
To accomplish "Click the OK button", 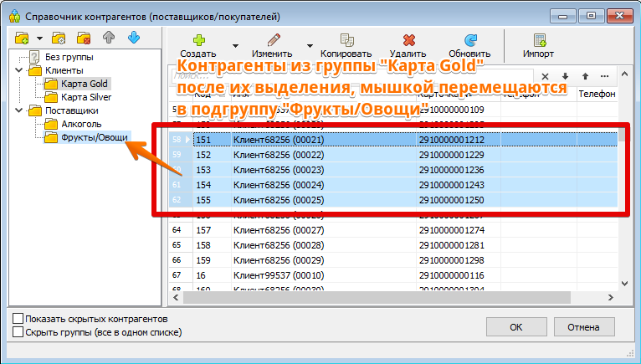I will [x=516, y=327].
